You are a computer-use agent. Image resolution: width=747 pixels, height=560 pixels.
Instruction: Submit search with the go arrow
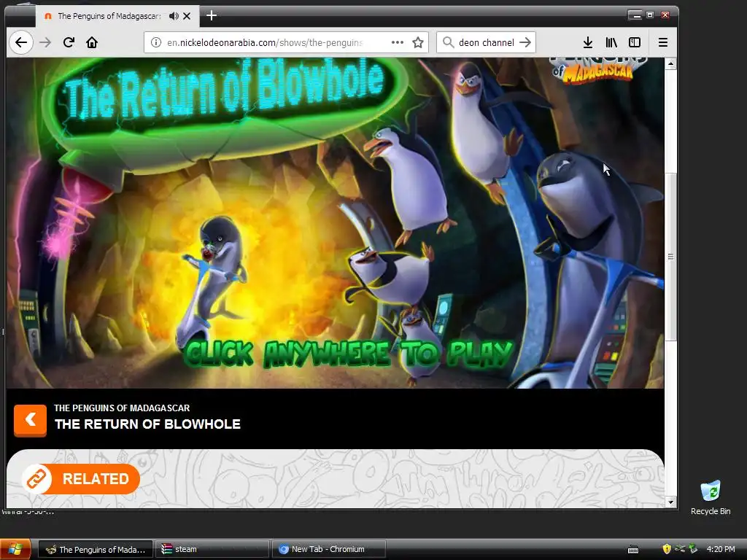525,42
